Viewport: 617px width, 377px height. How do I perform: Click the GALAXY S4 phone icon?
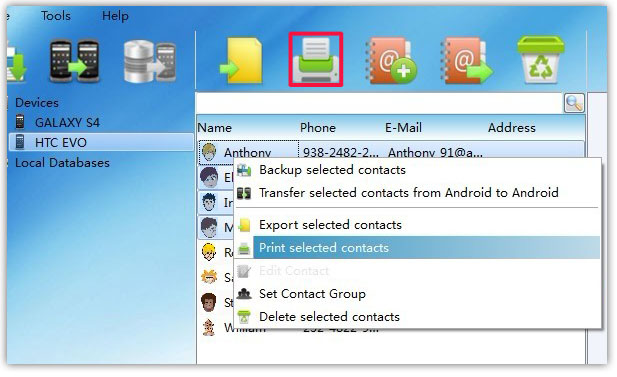click(x=20, y=122)
